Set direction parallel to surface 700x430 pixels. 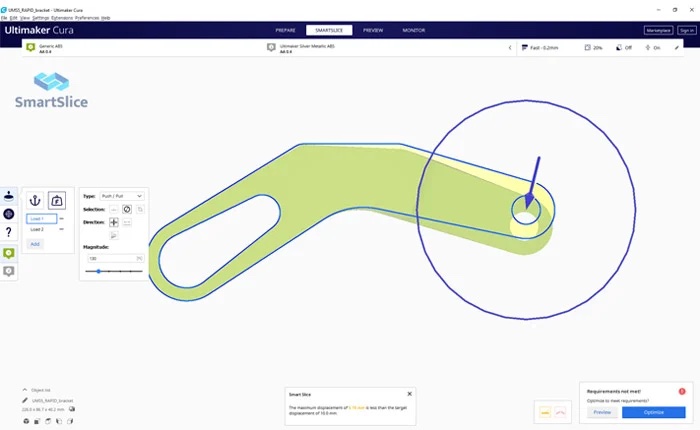coord(127,222)
